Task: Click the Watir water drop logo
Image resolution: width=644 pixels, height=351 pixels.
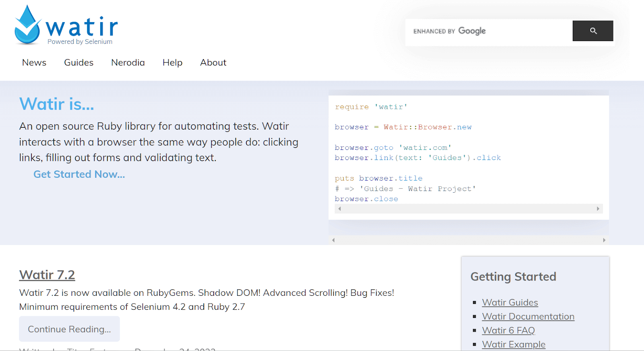Action: [x=27, y=25]
